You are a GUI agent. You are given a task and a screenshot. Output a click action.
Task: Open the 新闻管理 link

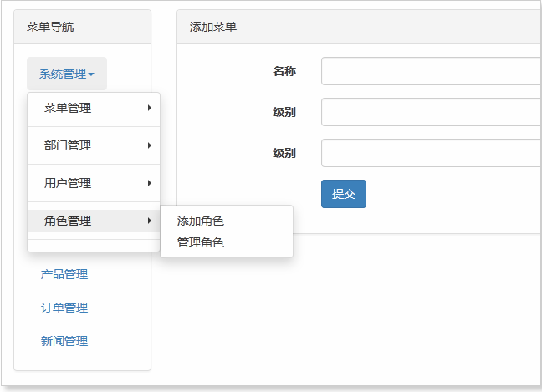pyautogui.click(x=64, y=341)
